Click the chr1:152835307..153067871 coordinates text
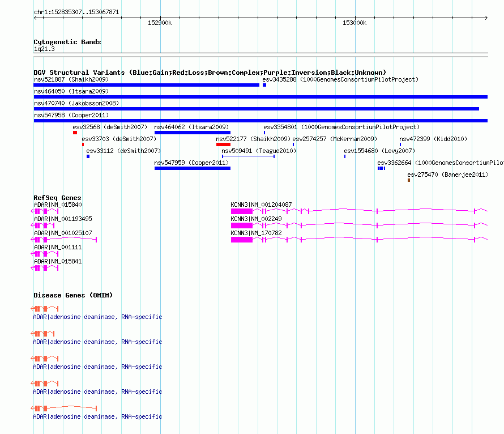The width and height of the screenshot is (504, 434). (76, 12)
